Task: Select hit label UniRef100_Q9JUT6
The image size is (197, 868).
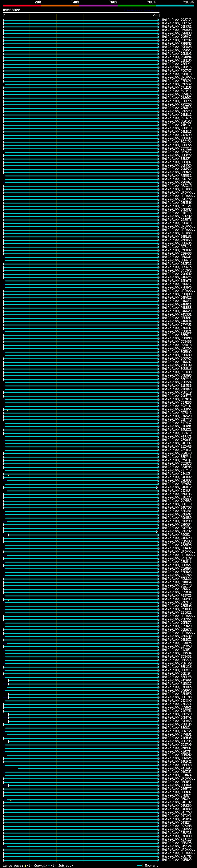Action: (177, 220)
